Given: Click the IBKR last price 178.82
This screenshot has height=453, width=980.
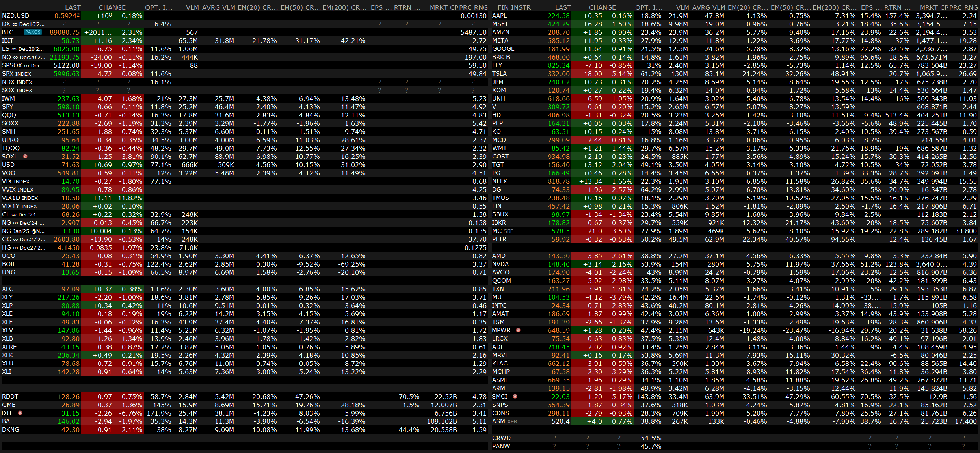Looking at the screenshot, I should (x=558, y=223).
